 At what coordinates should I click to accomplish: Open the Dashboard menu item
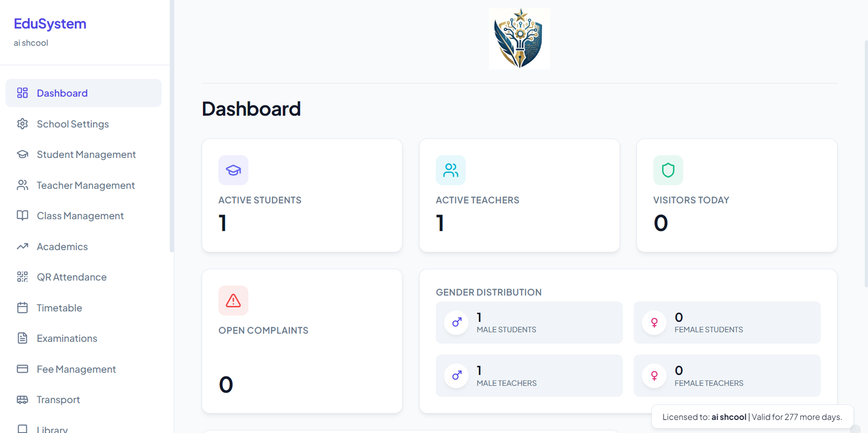(x=84, y=93)
